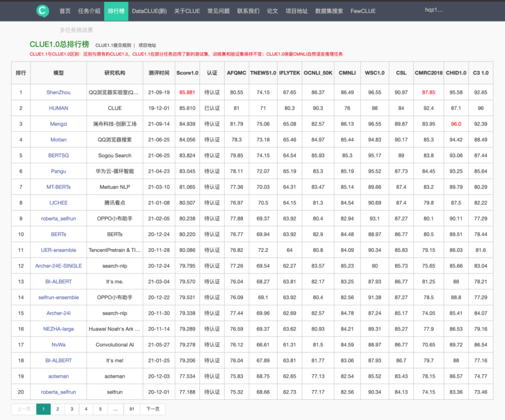Image resolution: width=505 pixels, height=420 pixels.
Task: Open the 数据集搜索 nav item
Action: click(x=329, y=11)
